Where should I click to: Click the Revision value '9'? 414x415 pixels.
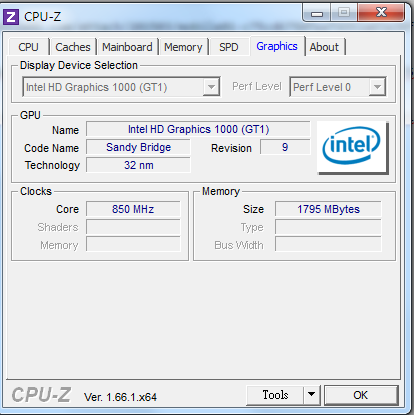click(285, 147)
